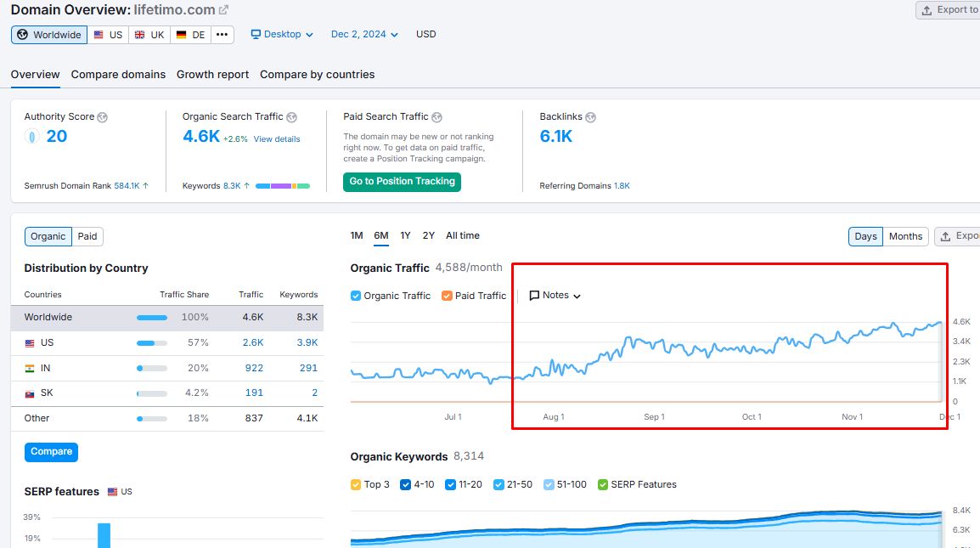980x548 pixels.
Task: Click the keyword distribution color bar
Action: pos(283,186)
